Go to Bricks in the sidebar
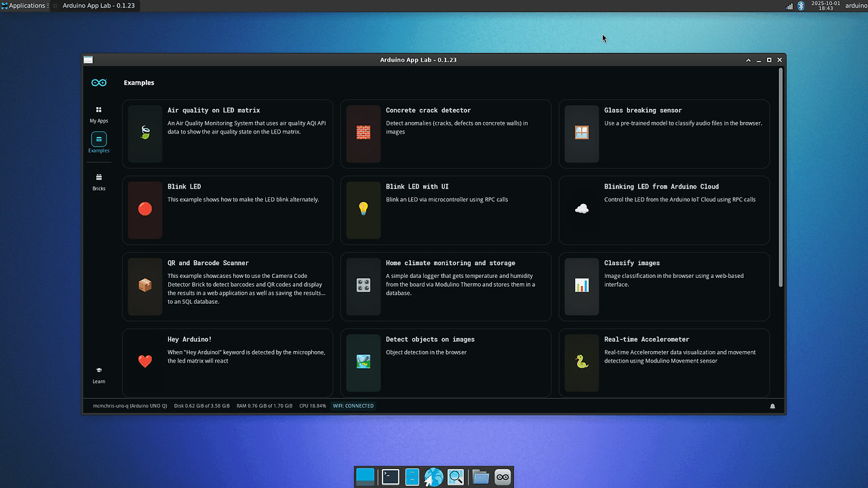Image resolution: width=868 pixels, height=488 pixels. [99, 182]
